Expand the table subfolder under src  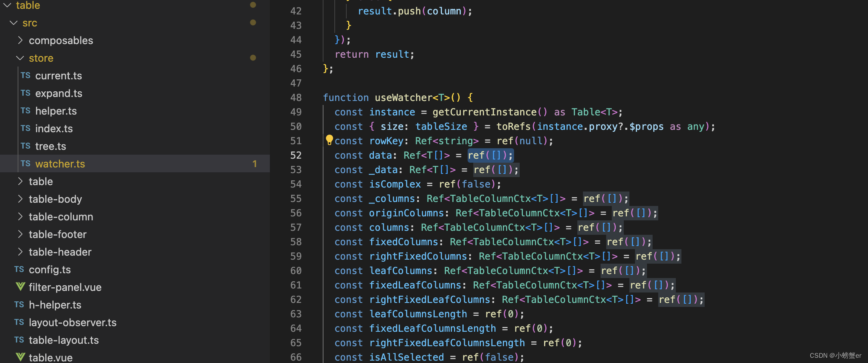20,181
